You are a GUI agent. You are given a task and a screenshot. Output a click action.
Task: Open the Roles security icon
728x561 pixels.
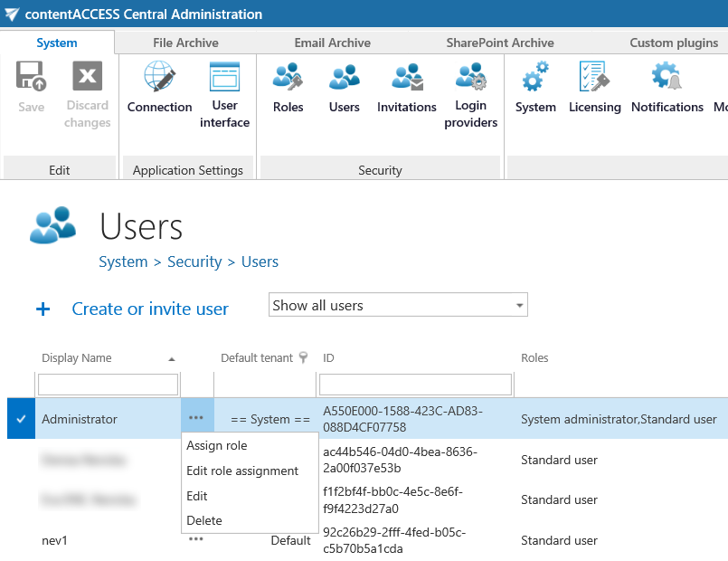288,89
